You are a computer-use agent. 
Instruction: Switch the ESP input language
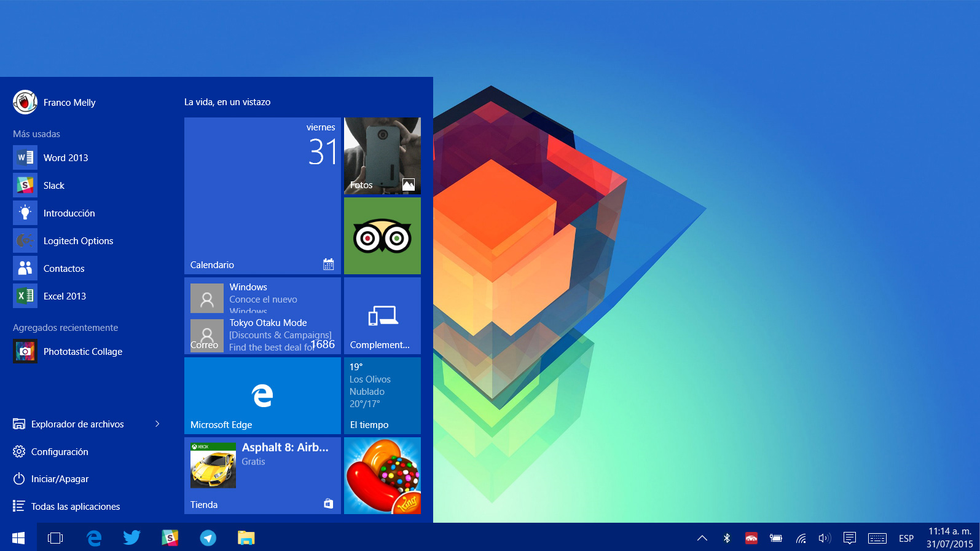point(906,538)
